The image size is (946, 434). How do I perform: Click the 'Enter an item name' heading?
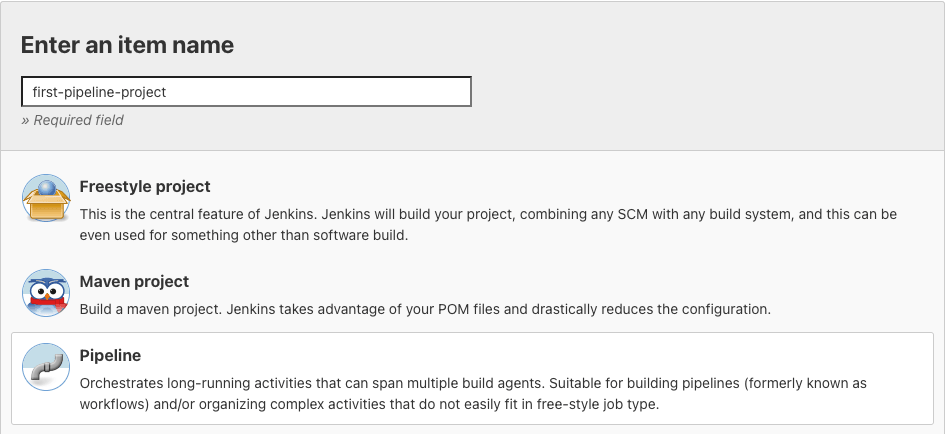[x=127, y=45]
